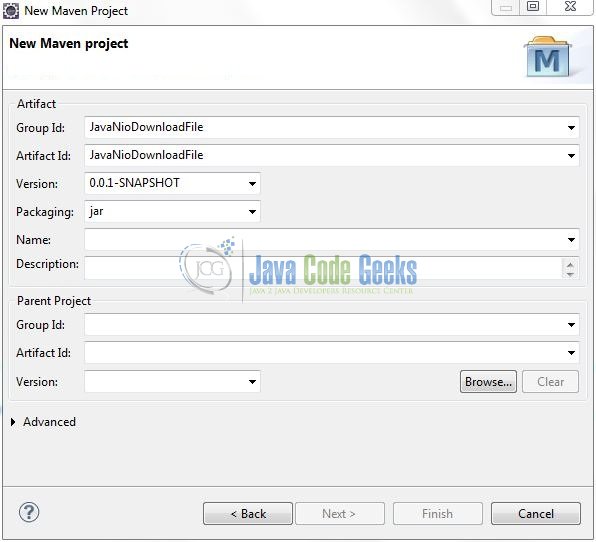Click the Parent Project Artifact Id field
The image size is (596, 542).
click(x=331, y=353)
